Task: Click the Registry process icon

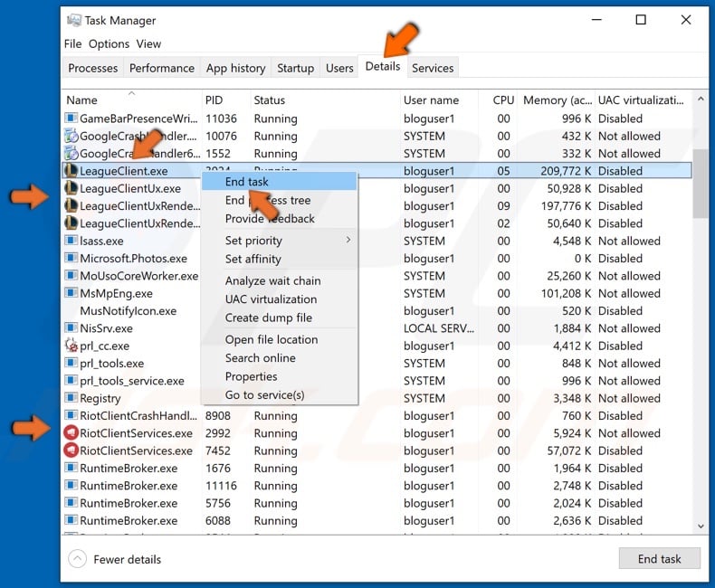Action: (71, 397)
